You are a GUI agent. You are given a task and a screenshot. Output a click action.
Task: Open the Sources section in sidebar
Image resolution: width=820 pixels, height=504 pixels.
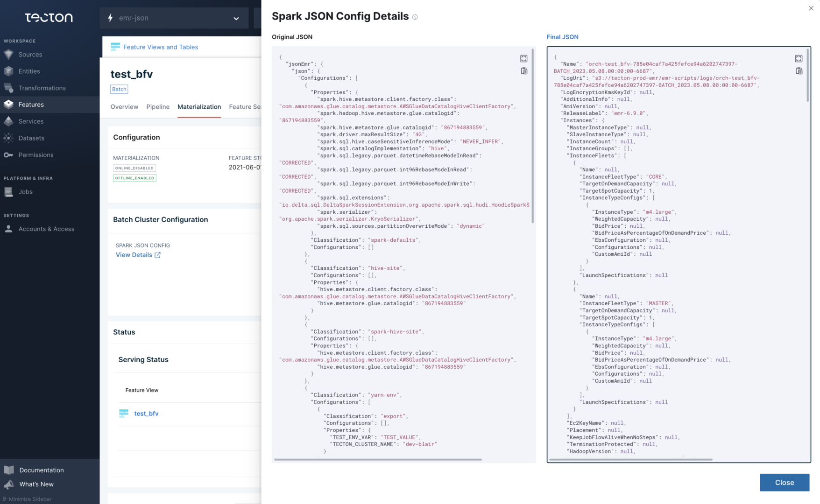pyautogui.click(x=30, y=55)
